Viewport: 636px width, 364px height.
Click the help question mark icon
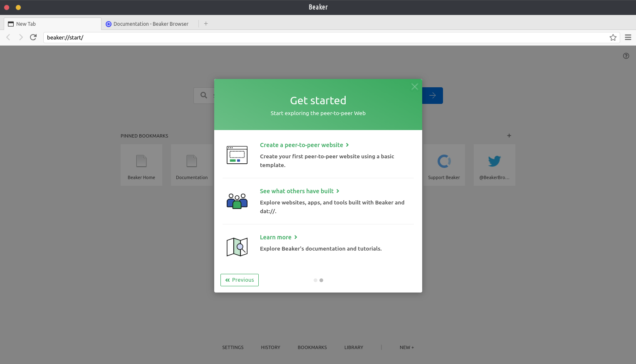point(626,56)
